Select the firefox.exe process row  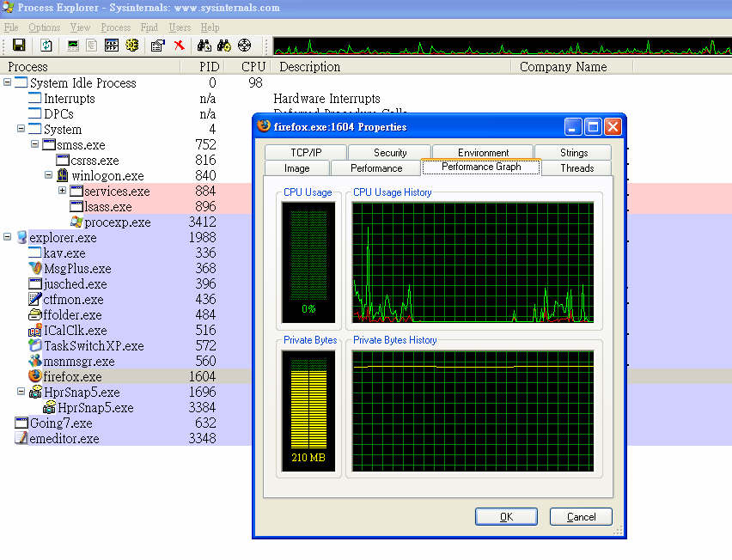pyautogui.click(x=72, y=377)
